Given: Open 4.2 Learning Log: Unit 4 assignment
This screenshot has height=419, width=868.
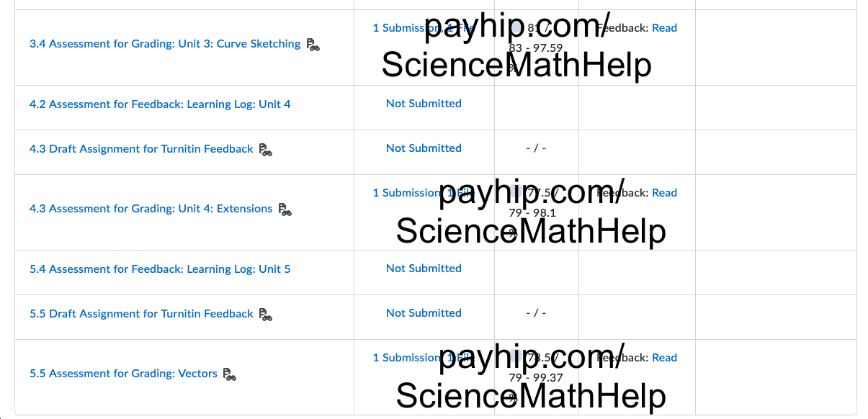Looking at the screenshot, I should (x=160, y=104).
